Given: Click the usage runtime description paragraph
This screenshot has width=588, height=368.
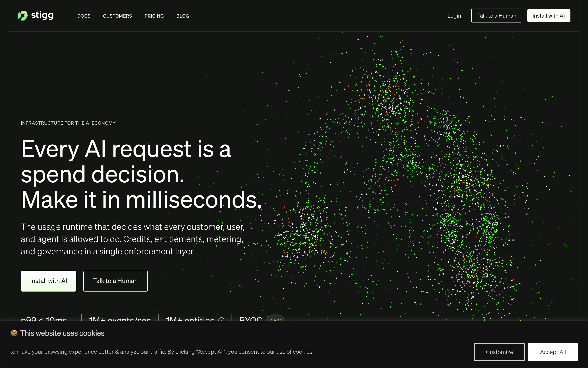Looking at the screenshot, I should pyautogui.click(x=133, y=239).
